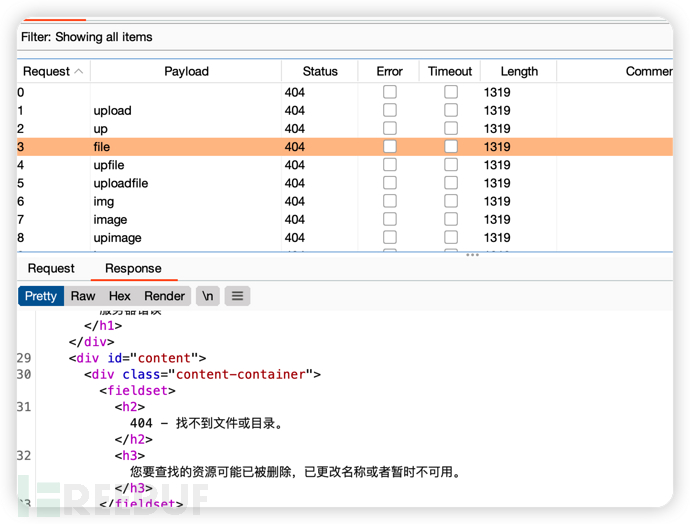Select the 'img' payload row

pyautogui.click(x=345, y=201)
